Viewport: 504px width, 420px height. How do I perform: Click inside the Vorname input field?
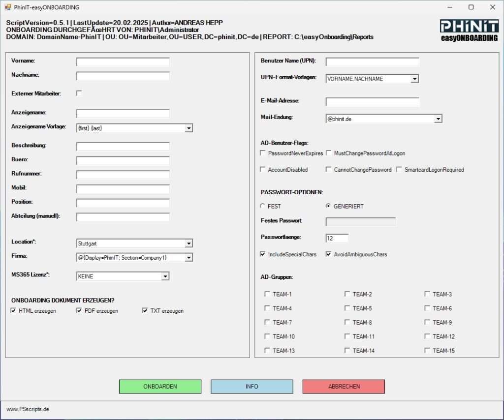click(122, 61)
